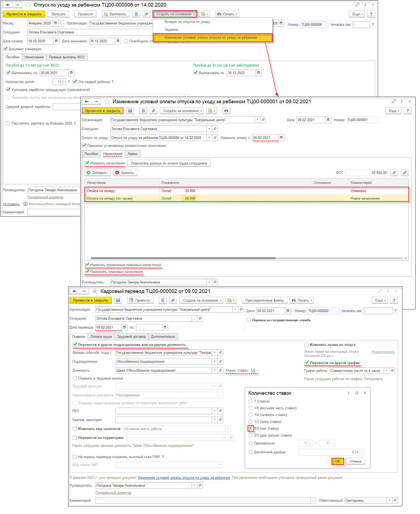This screenshot has width=420, height=514.
Task: Toggle Документ утвержден checkbox
Action: click(x=5, y=49)
